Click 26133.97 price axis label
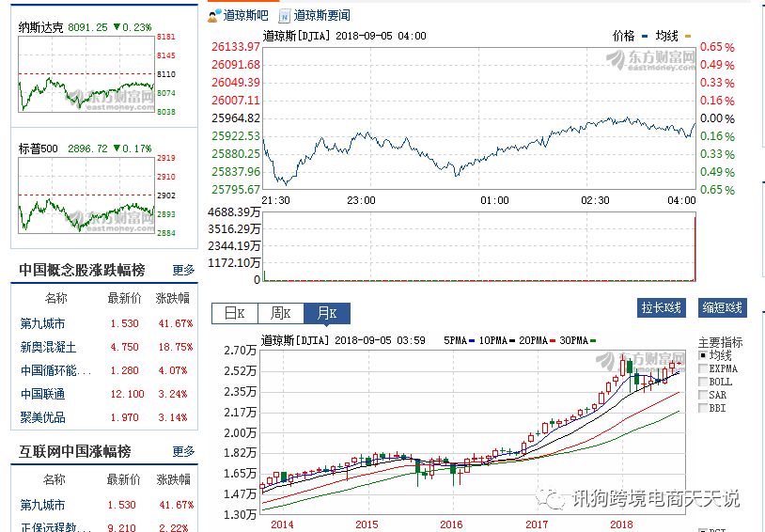Screen dimensions: 765x532 [x=236, y=47]
